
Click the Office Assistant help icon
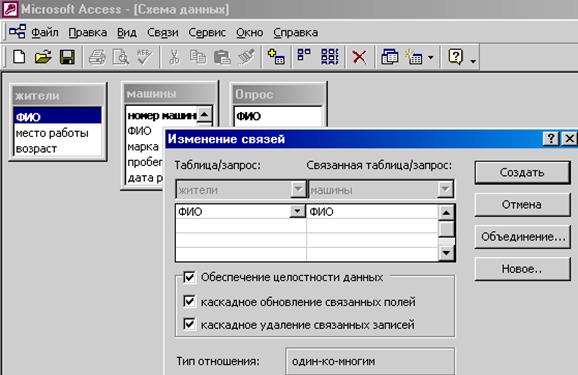(x=456, y=57)
